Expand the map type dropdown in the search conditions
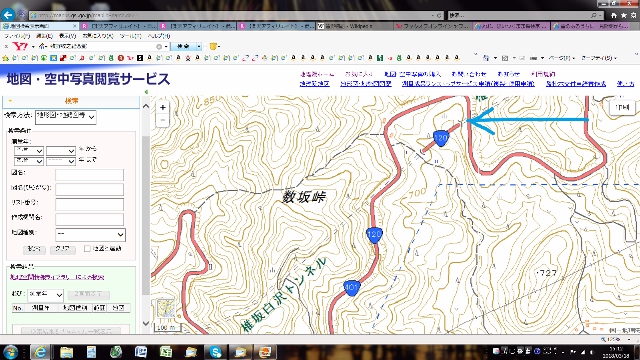Viewport: 640px width, 360px height. [90, 234]
